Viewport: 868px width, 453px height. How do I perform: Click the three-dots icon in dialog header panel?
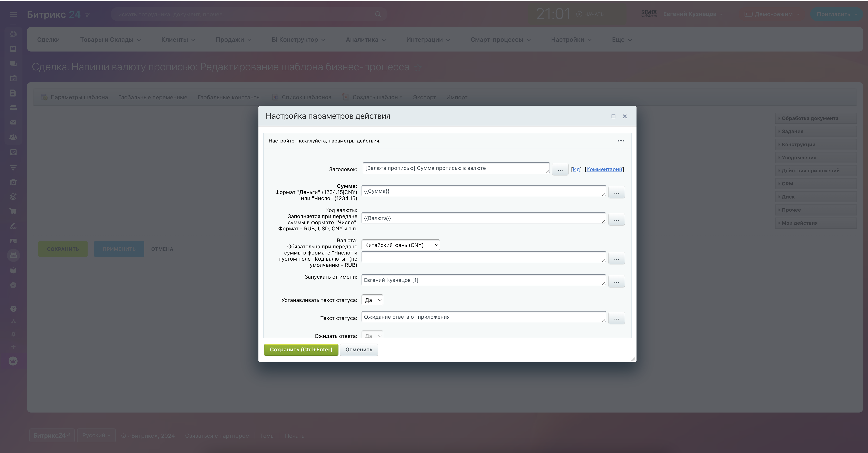(x=621, y=141)
